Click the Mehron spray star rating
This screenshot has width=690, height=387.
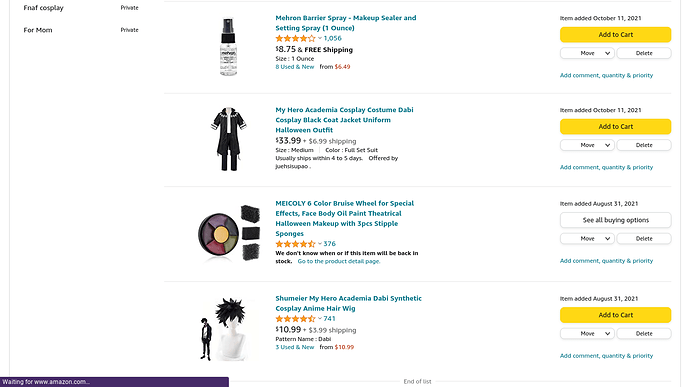click(295, 38)
